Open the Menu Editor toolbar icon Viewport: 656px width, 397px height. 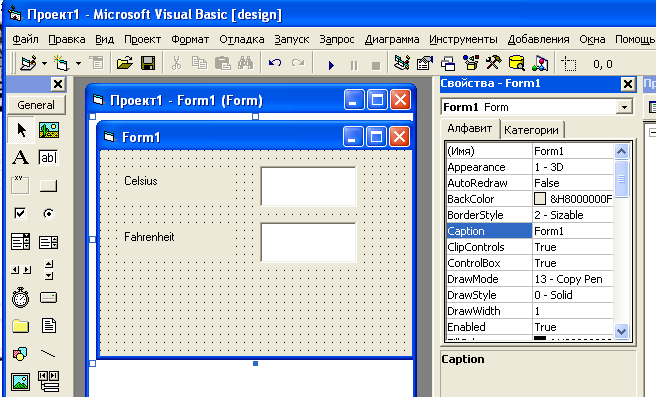pos(97,64)
